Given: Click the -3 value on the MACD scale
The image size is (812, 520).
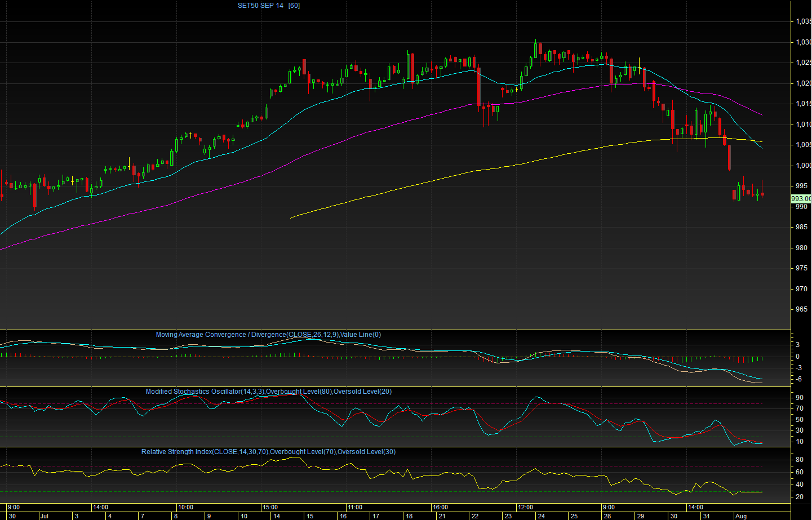Looking at the screenshot, I should point(798,367).
